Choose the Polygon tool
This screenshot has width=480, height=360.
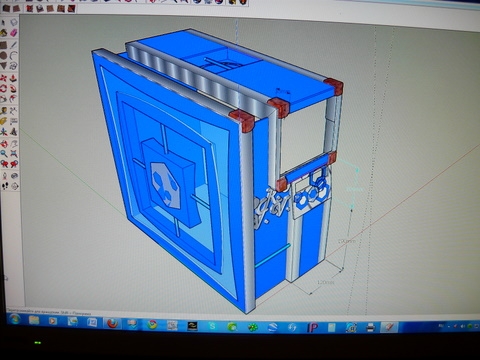click(x=4, y=66)
